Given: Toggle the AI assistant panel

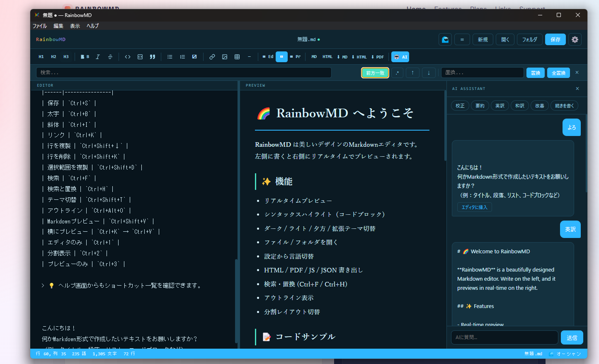Looking at the screenshot, I should (400, 57).
